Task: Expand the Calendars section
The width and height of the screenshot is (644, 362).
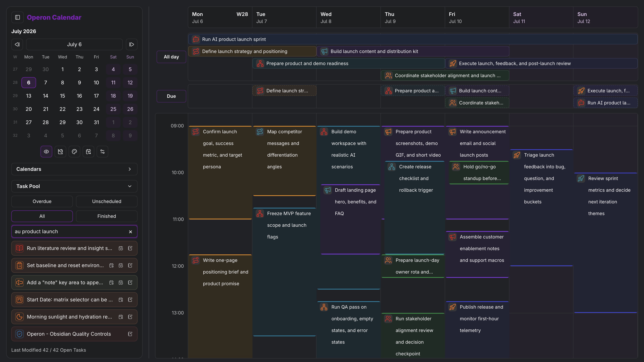Action: click(x=74, y=169)
